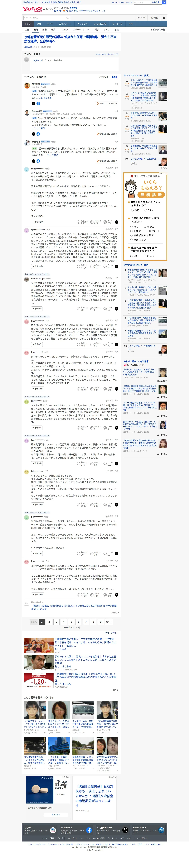189x868 pixels.
Task: Click うーん icon on itb's comment
Action: (105, 504)
